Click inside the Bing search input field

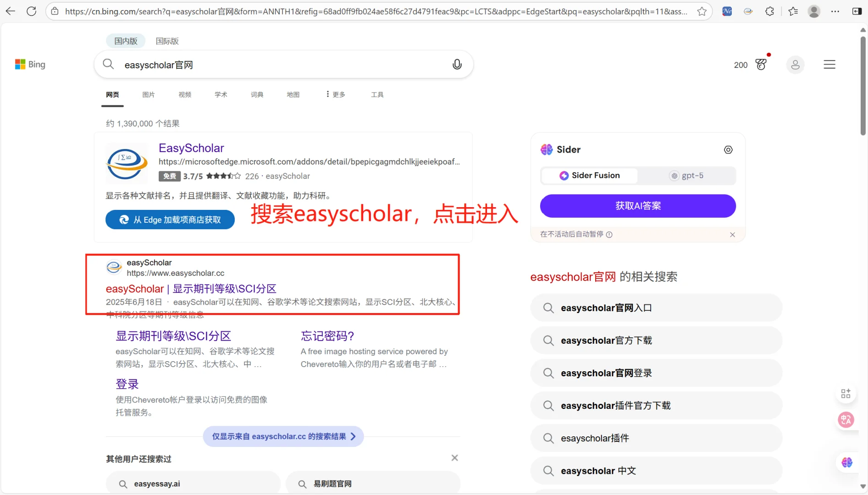pos(275,65)
